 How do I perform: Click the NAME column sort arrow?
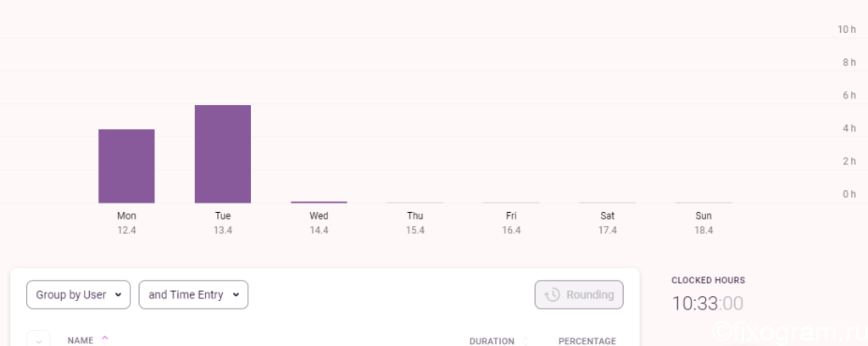[x=104, y=340]
